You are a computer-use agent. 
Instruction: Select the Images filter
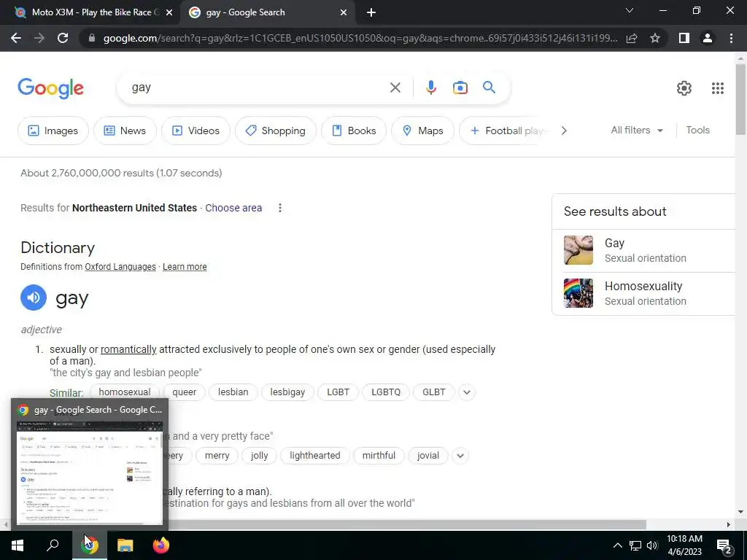pos(53,131)
